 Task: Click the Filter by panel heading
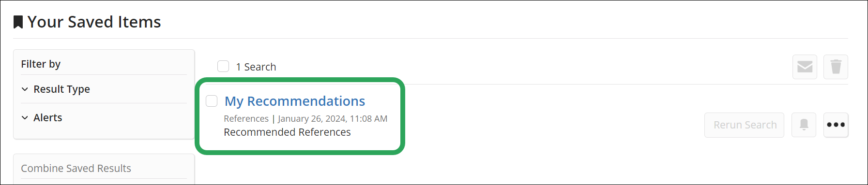pos(41,64)
